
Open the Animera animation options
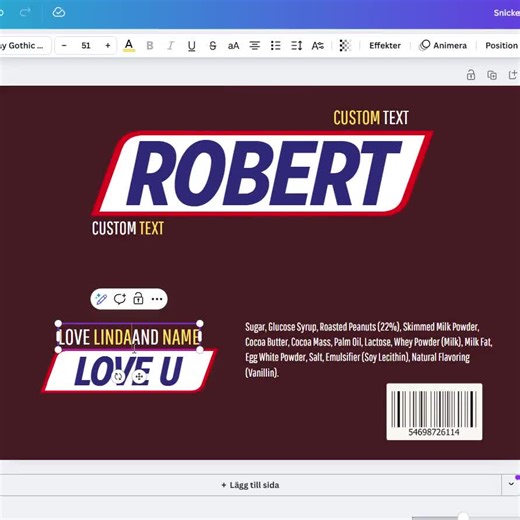[443, 45]
